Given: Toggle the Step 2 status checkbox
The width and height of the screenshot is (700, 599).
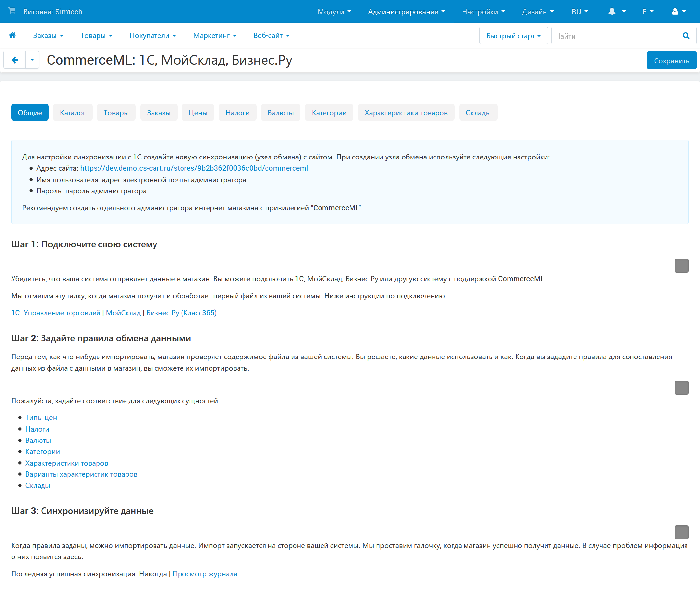Looking at the screenshot, I should (x=682, y=387).
